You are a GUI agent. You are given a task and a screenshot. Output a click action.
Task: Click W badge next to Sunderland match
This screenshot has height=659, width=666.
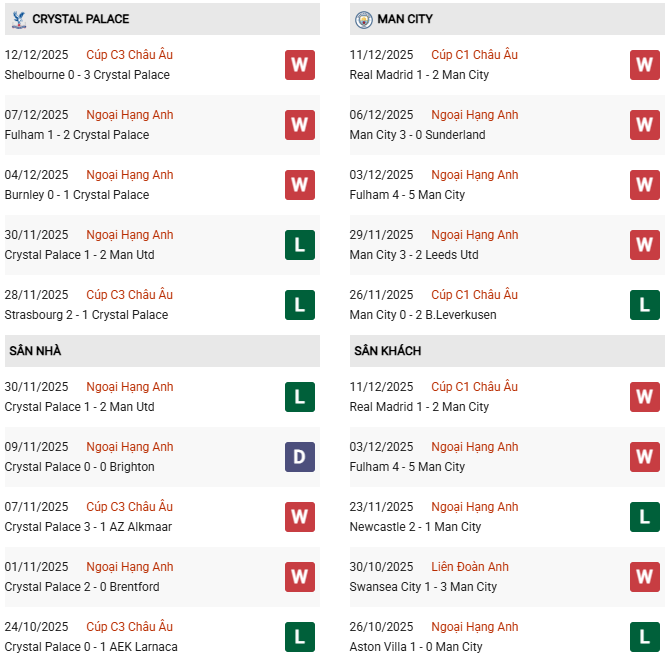(x=644, y=125)
